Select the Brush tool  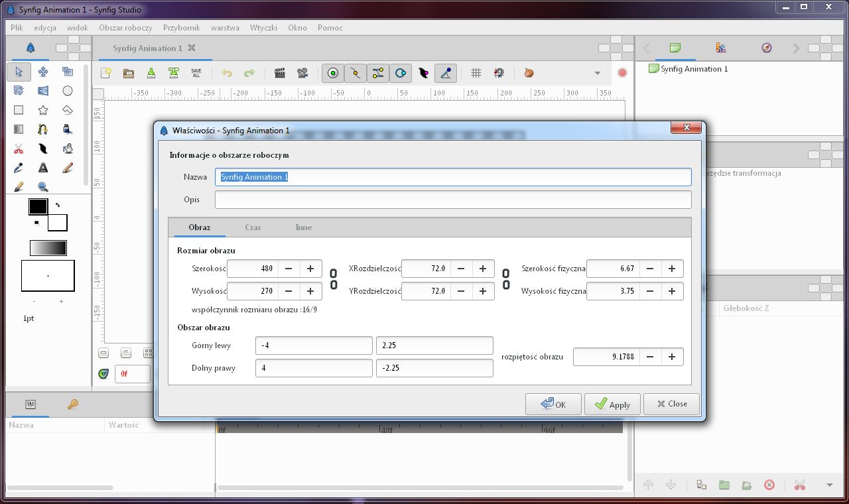pos(19,187)
